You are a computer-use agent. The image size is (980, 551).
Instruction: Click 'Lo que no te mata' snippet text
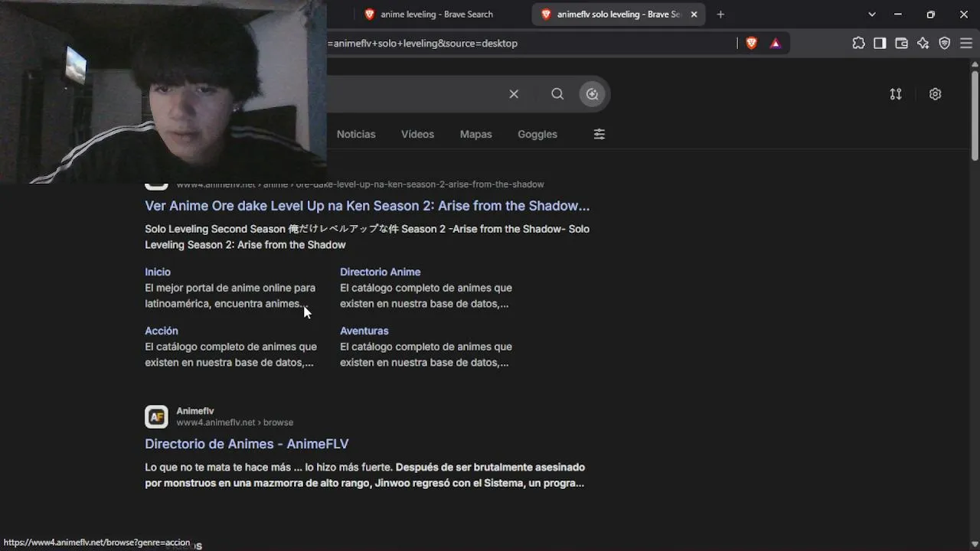pos(365,475)
